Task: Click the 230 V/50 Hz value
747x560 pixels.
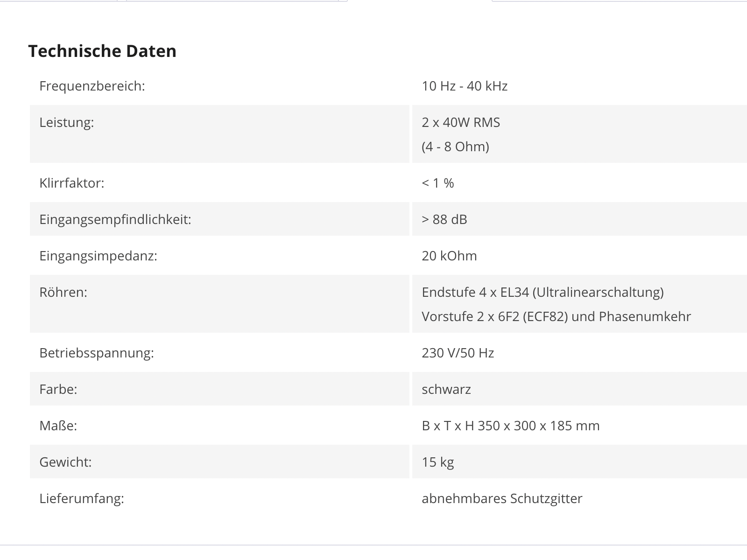Action: [x=458, y=353]
